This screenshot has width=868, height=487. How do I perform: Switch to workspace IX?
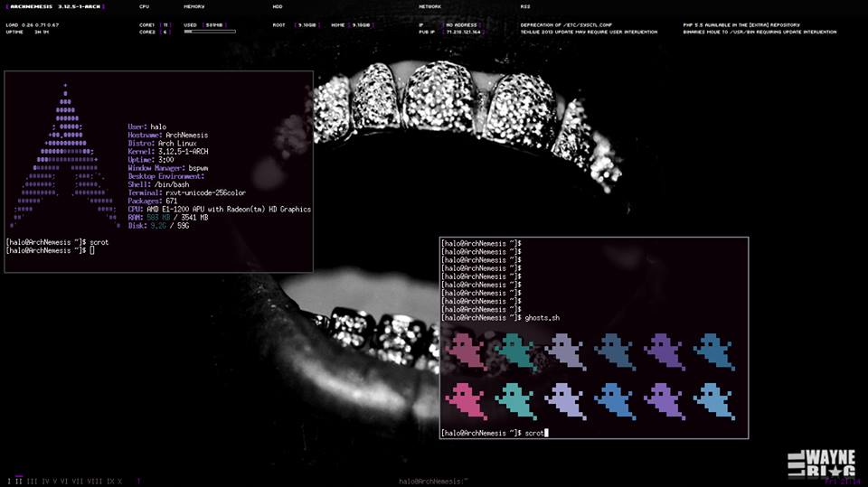[x=110, y=482]
